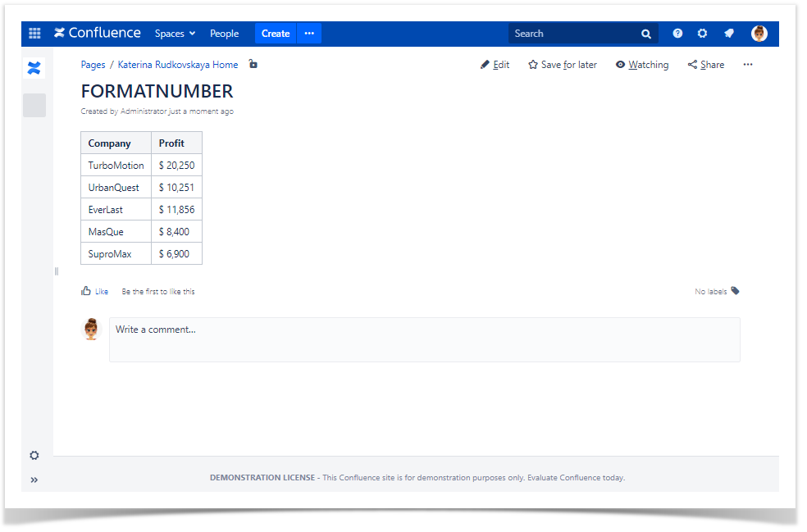Expand the Spaces dropdown menu
The height and width of the screenshot is (532, 807).
(x=175, y=34)
